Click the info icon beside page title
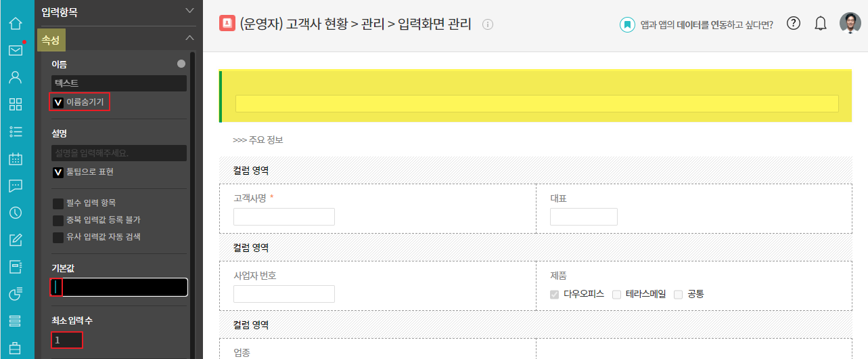 [488, 24]
